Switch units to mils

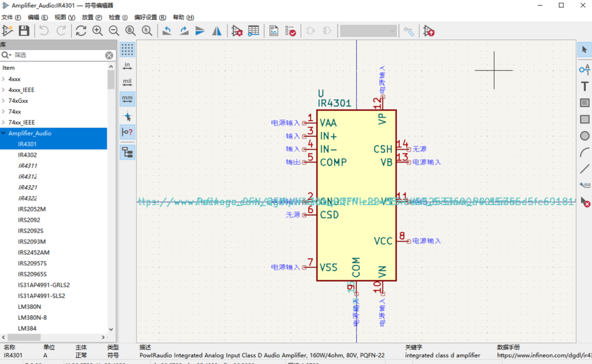point(127,82)
